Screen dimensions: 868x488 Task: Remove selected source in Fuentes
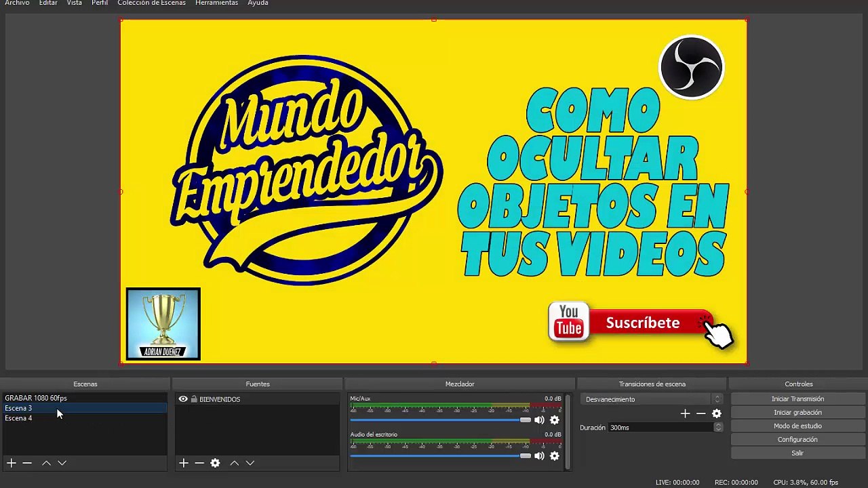pos(199,463)
